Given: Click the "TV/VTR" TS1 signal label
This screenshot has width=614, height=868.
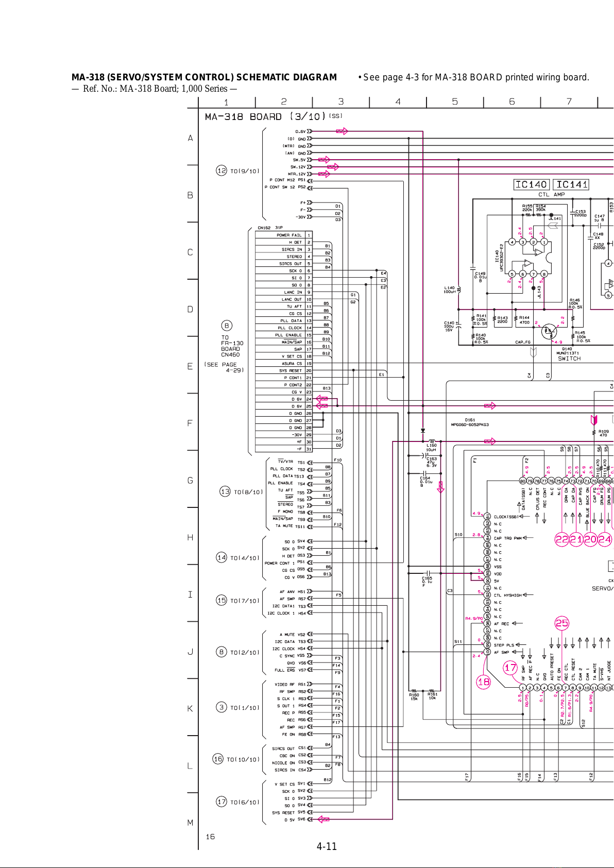Looking at the screenshot, I should point(285,462).
